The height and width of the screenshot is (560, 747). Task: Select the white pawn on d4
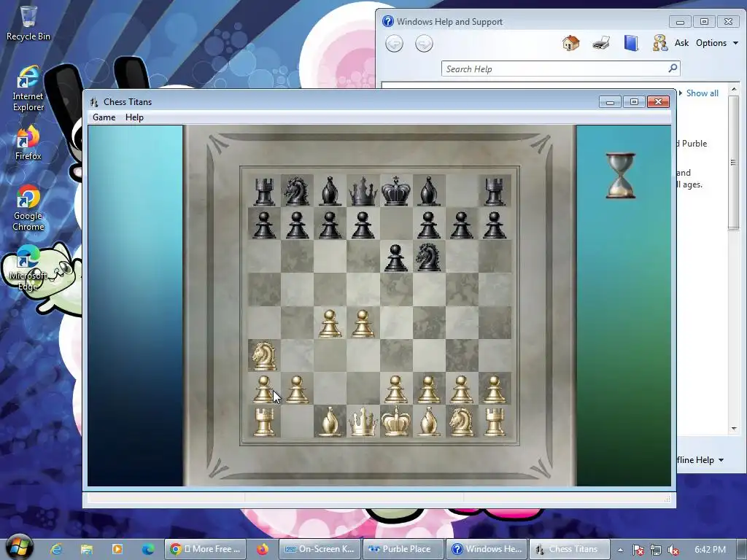click(363, 324)
